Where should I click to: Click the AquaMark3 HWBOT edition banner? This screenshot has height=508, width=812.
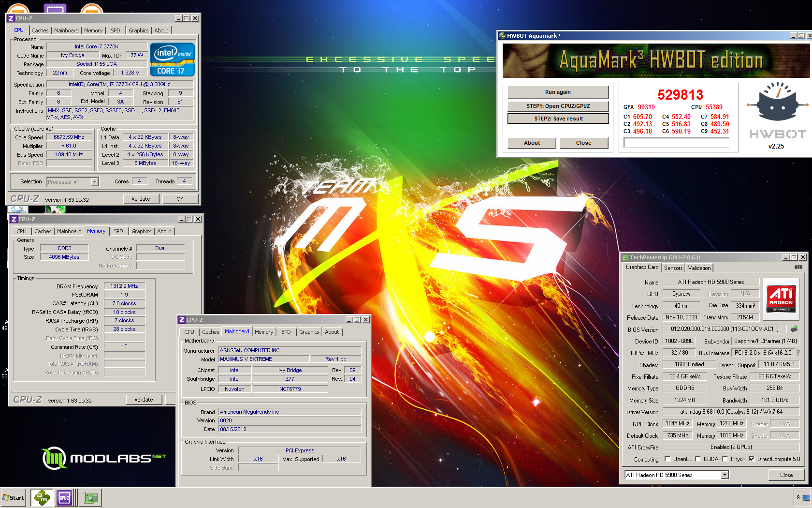(657, 60)
